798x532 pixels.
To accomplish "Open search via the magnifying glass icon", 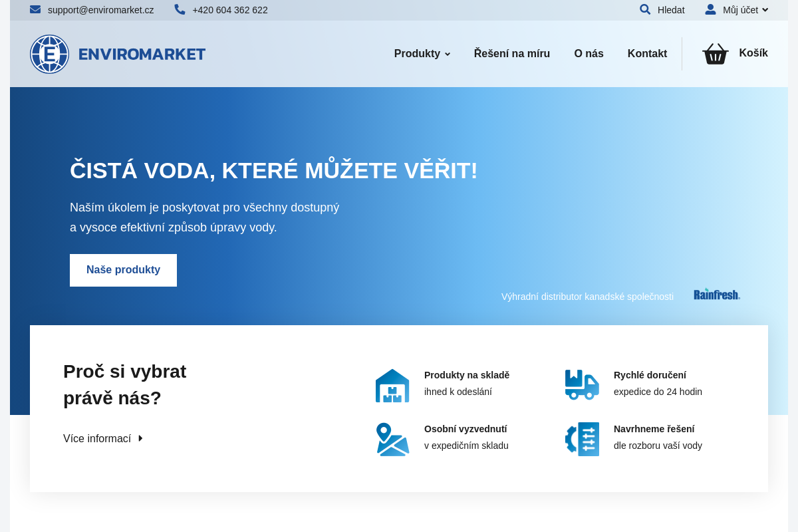I will coord(644,9).
